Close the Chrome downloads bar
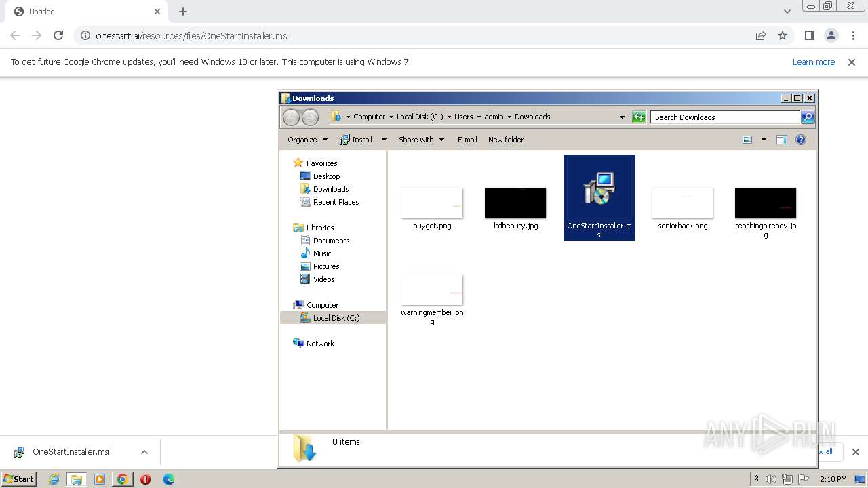This screenshot has height=488, width=868. [855, 452]
